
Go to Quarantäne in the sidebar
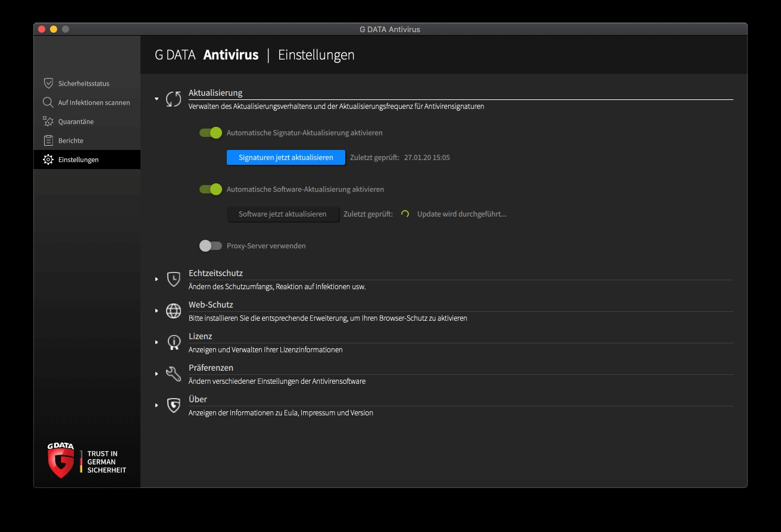point(87,121)
